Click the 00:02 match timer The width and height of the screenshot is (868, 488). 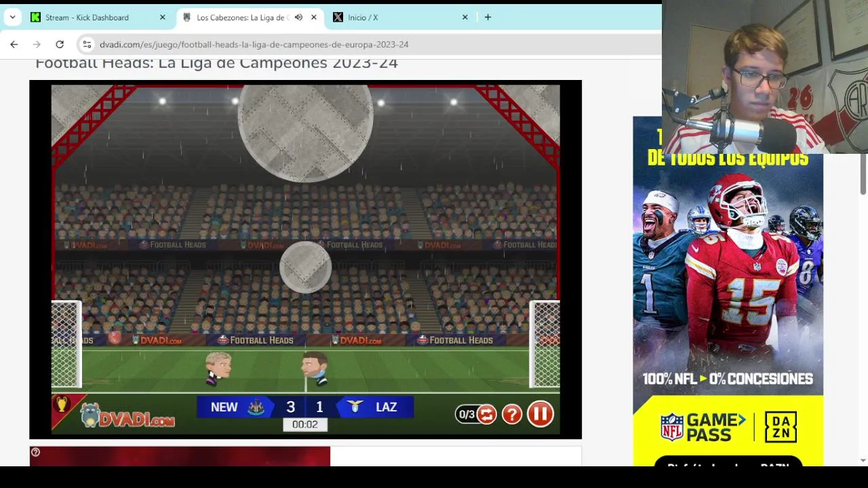click(x=305, y=424)
